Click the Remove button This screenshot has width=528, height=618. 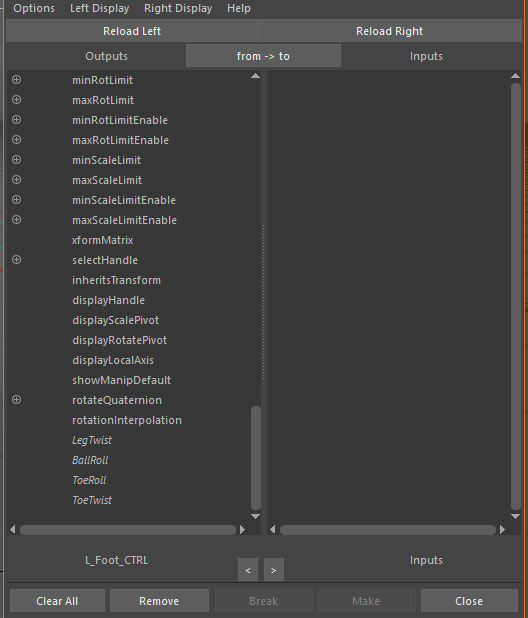[x=159, y=601]
